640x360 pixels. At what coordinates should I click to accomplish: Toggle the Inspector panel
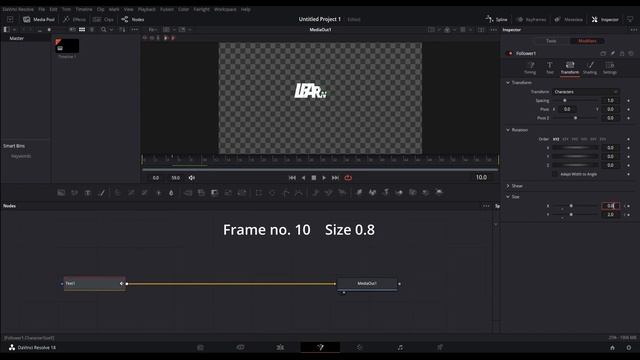coord(605,19)
